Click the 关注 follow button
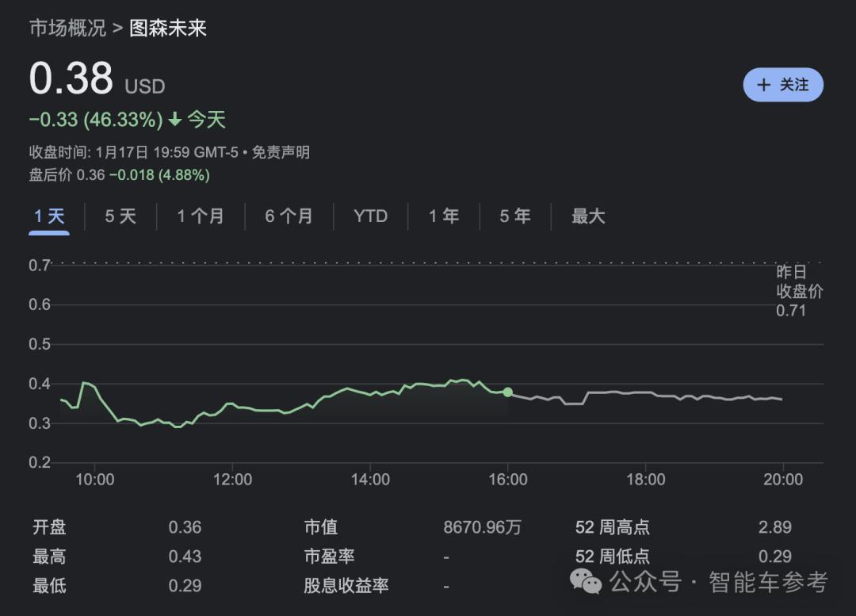The width and height of the screenshot is (856, 616). pos(782,85)
